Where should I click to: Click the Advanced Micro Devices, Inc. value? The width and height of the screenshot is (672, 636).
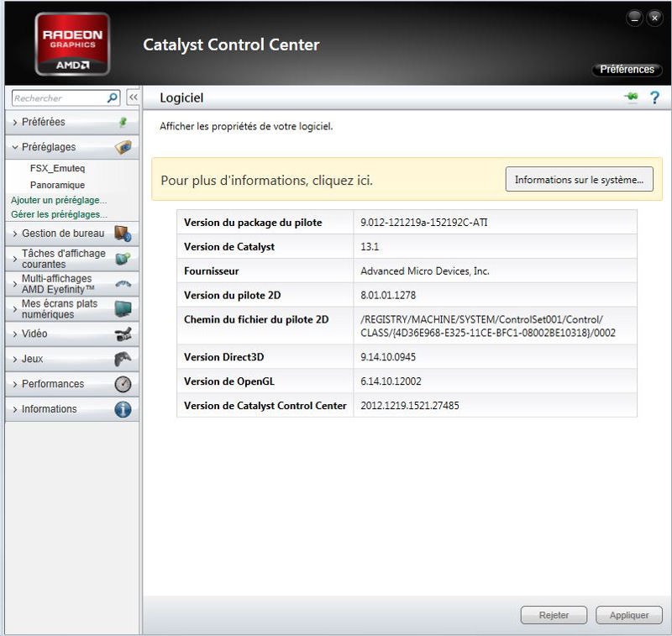pyautogui.click(x=425, y=271)
